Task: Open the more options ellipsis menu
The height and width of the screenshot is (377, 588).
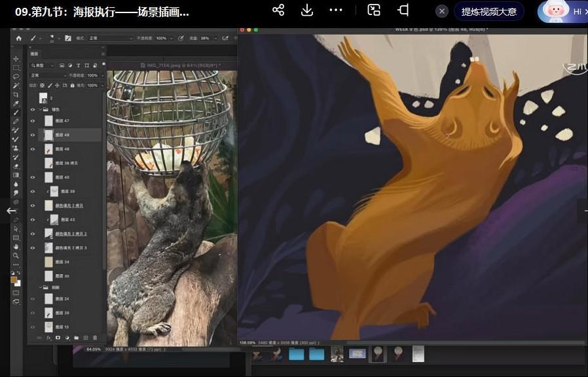Action: point(336,10)
